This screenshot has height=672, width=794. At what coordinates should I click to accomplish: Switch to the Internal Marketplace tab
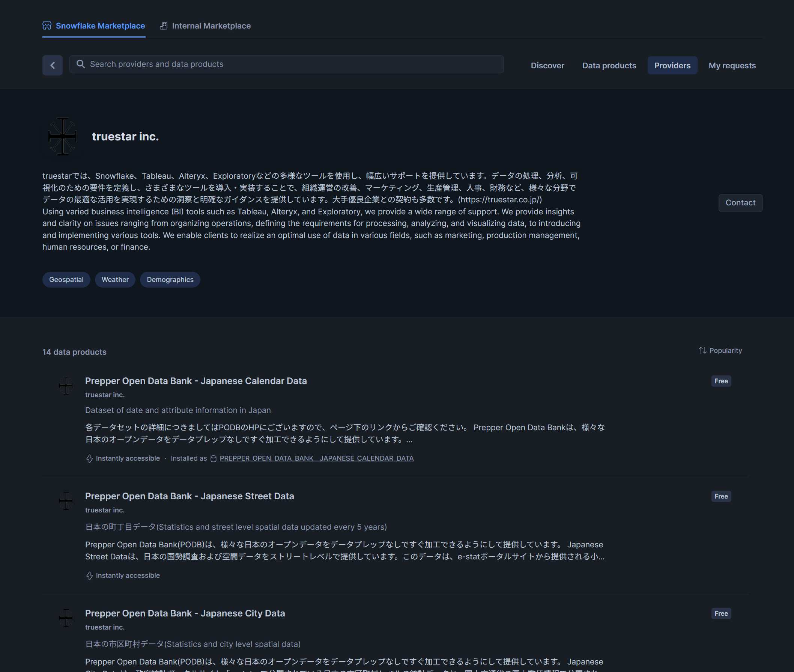(205, 26)
